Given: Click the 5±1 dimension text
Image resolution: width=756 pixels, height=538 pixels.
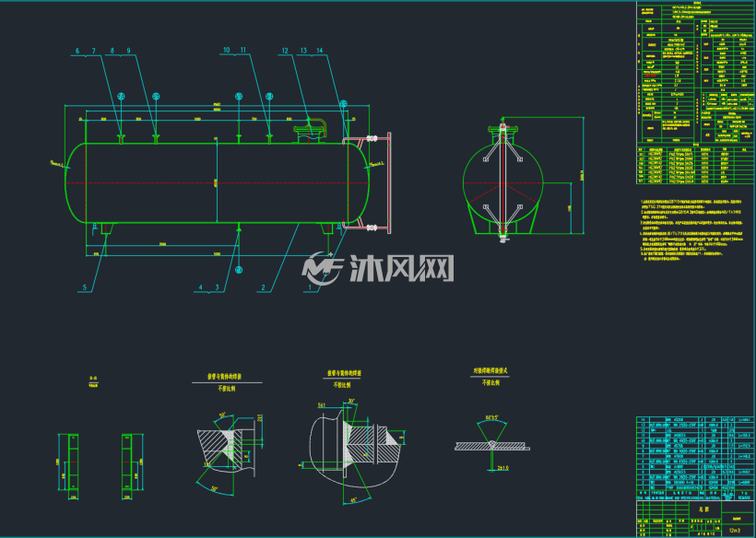Looking at the screenshot, I should point(322,404).
